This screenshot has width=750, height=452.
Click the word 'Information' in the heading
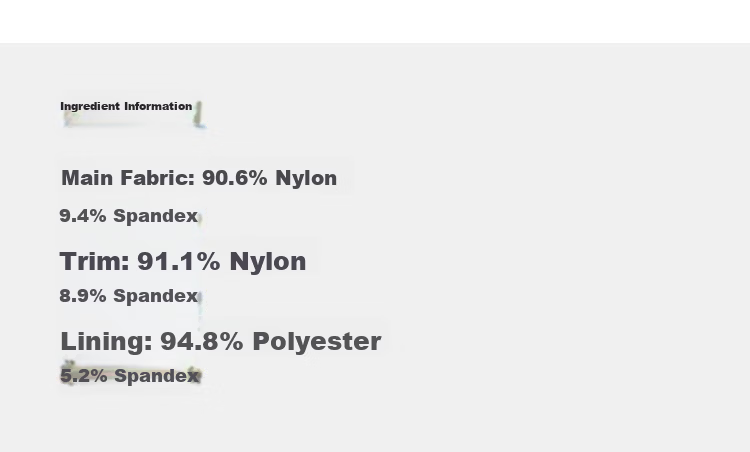tap(158, 106)
